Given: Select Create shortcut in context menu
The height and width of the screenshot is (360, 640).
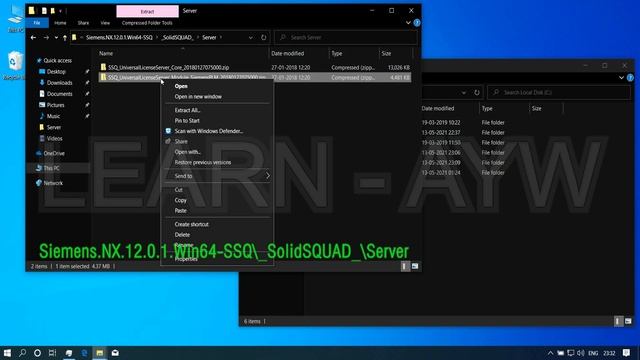Looking at the screenshot, I should pos(191,224).
